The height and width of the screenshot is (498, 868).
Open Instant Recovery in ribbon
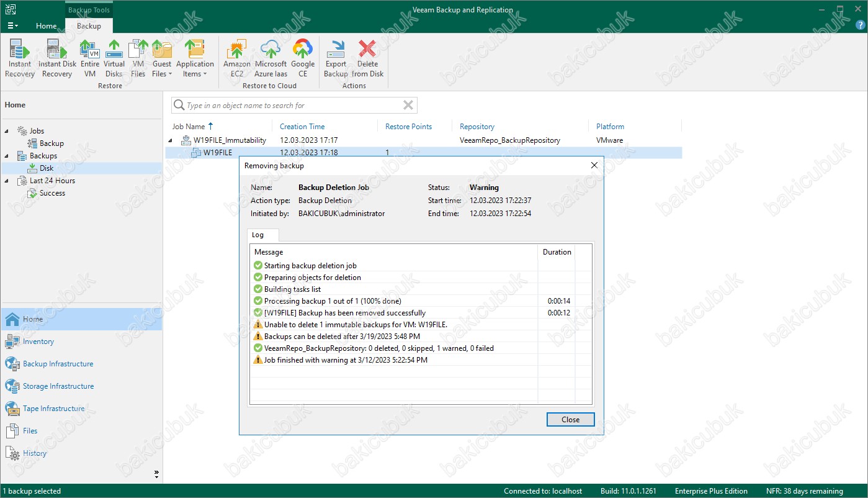tap(20, 58)
